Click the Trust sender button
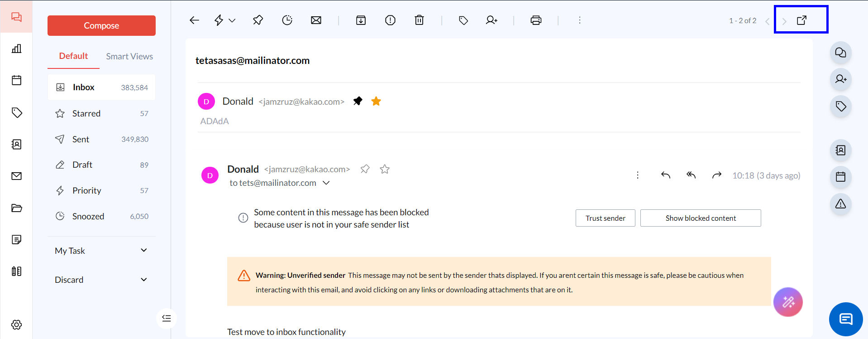 point(605,218)
